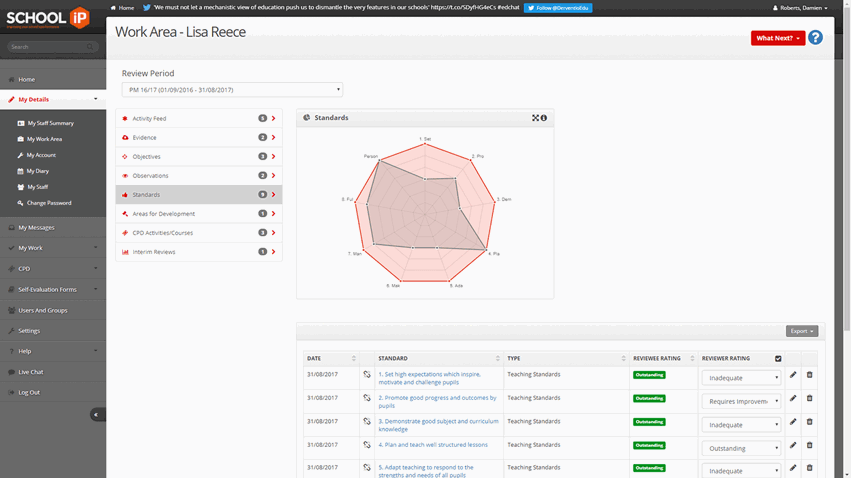Expand the CPD sidebar section
The height and width of the screenshot is (478, 851).
53,269
